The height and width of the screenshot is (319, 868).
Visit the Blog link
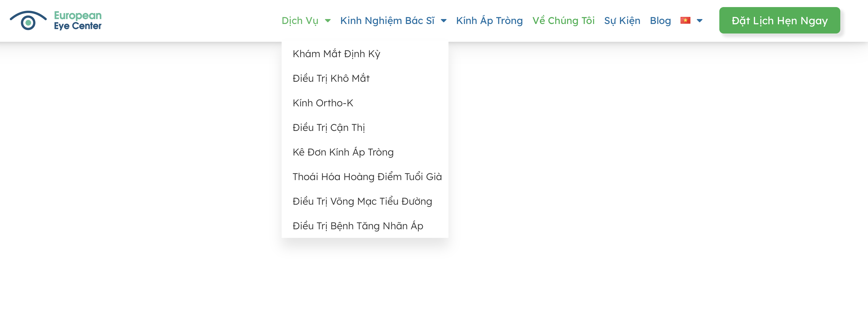(660, 21)
